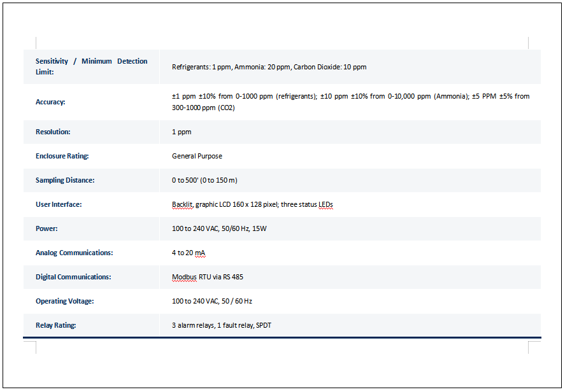
Task: Select the 'Analog Communications:' label
Action: point(75,253)
